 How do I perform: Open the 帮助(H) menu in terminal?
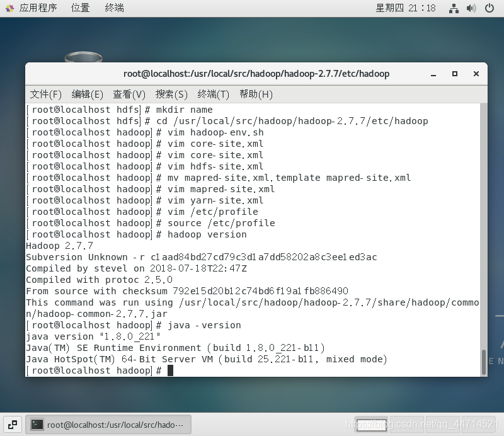click(x=256, y=95)
